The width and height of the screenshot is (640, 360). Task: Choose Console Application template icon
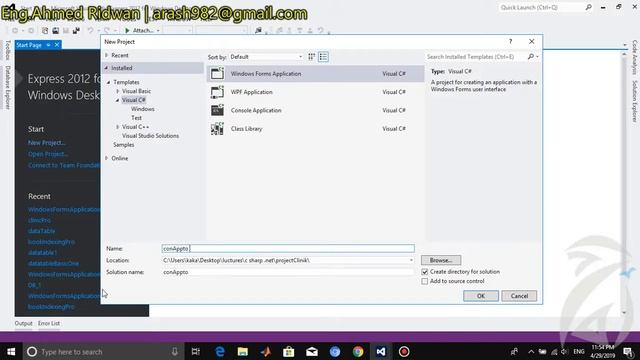pos(217,110)
